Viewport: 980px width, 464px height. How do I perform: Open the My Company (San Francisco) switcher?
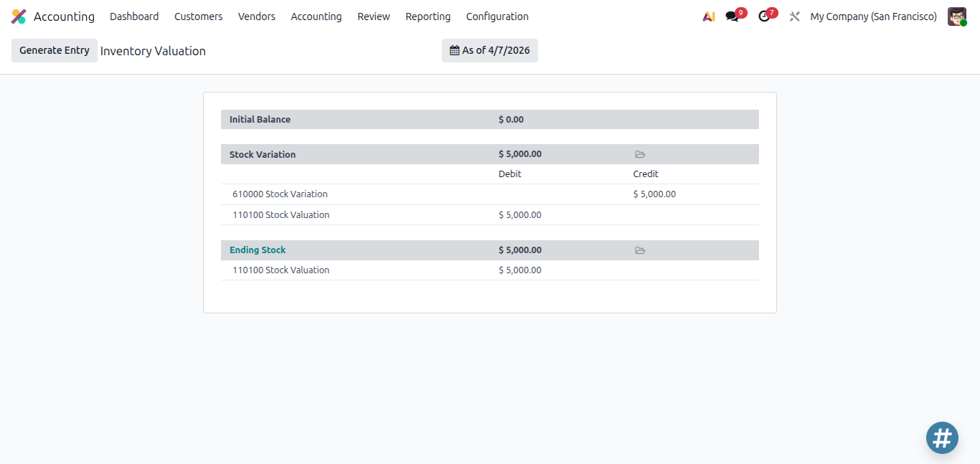click(x=873, y=16)
